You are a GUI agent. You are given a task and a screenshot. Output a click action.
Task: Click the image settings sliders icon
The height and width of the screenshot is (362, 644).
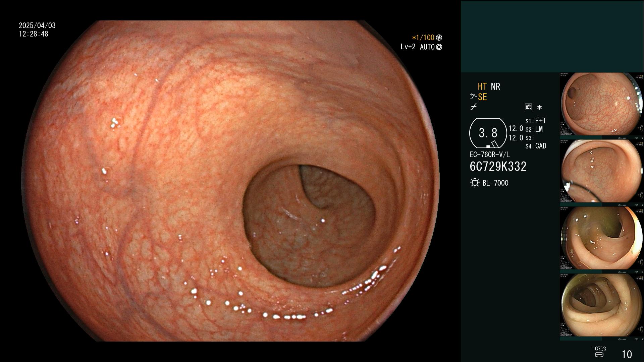click(528, 107)
